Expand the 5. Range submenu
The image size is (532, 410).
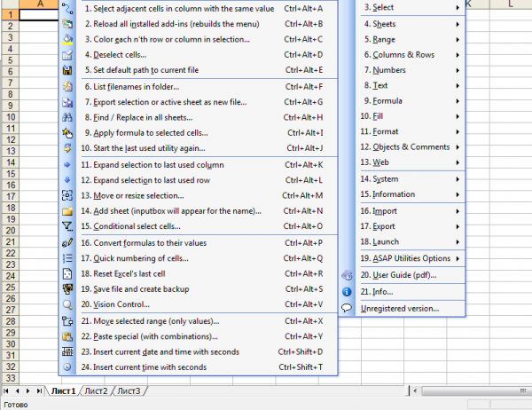pos(411,39)
